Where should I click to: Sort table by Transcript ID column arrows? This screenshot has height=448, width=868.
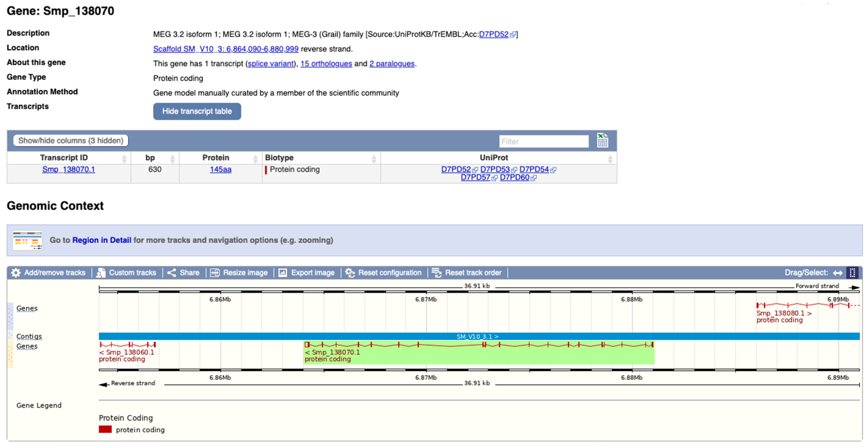(124, 159)
